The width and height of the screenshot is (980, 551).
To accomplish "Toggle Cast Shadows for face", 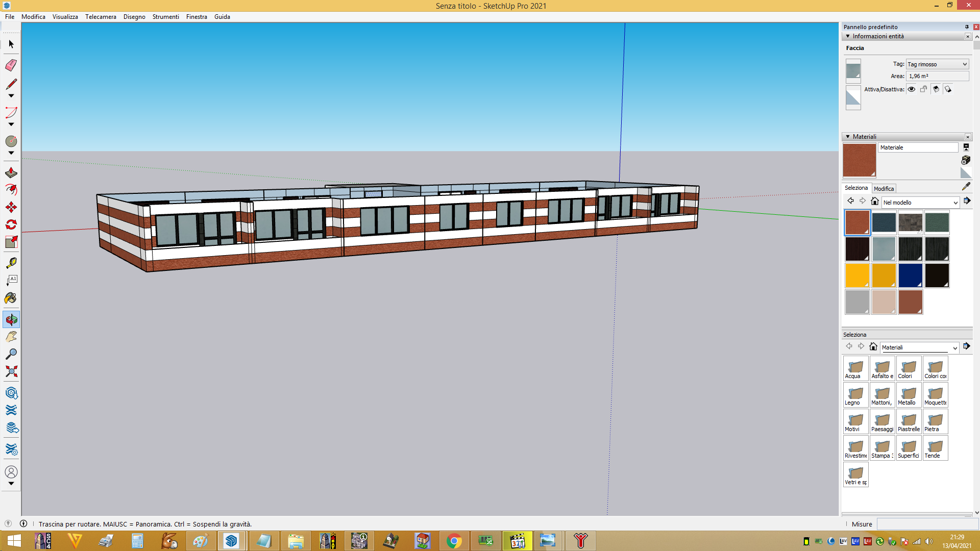I will point(948,89).
